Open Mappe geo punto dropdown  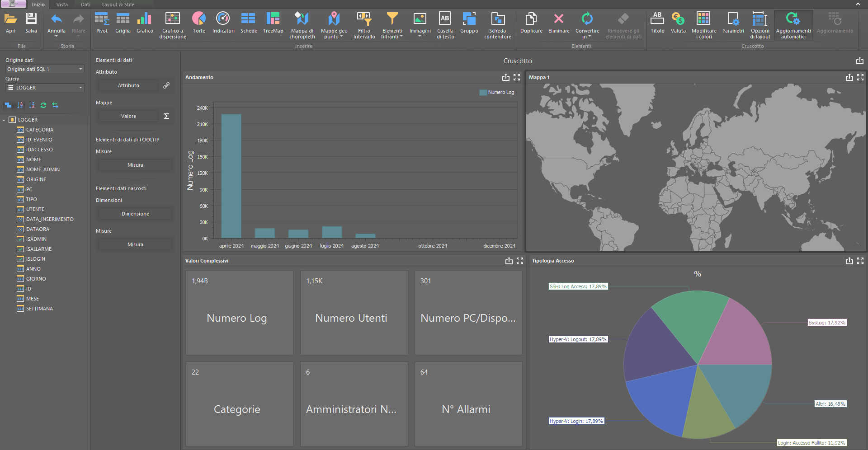[x=334, y=26]
